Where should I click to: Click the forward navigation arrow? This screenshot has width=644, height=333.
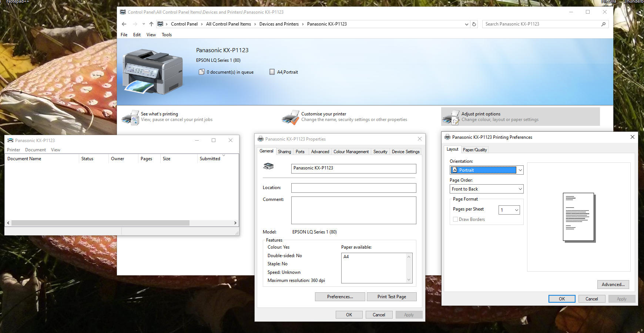pos(135,24)
